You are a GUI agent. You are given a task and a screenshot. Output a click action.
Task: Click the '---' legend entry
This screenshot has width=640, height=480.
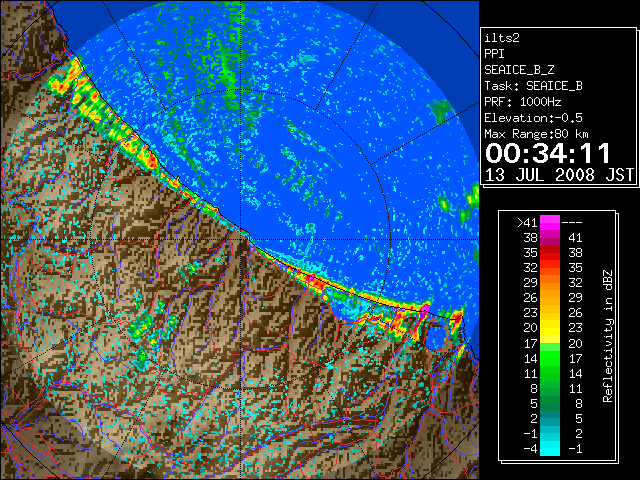(572, 223)
